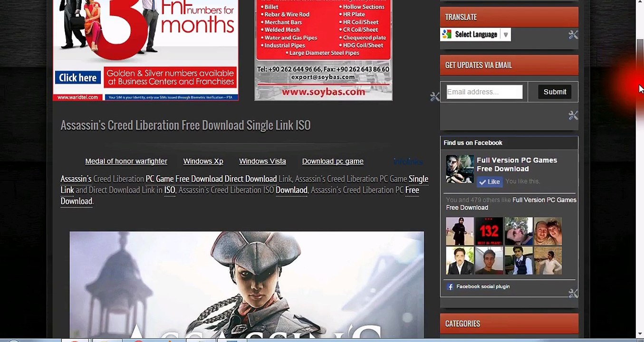Click the Google logo in Select Language box

coord(447,34)
